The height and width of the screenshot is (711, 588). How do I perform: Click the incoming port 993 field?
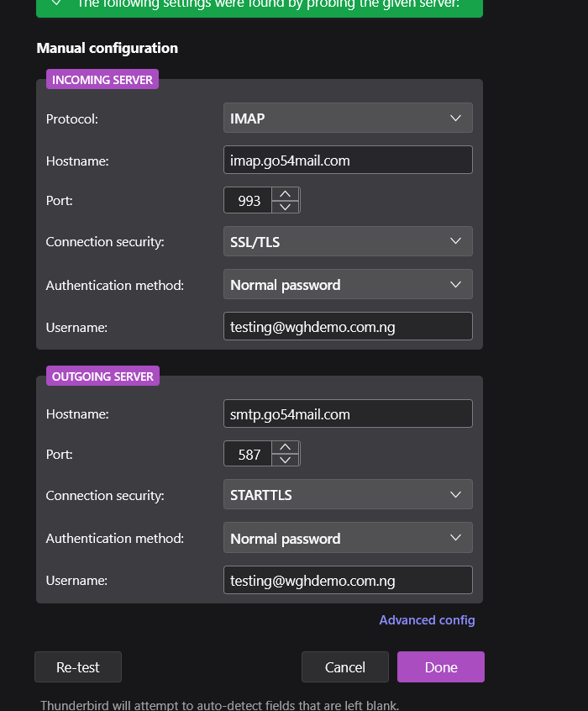point(249,201)
